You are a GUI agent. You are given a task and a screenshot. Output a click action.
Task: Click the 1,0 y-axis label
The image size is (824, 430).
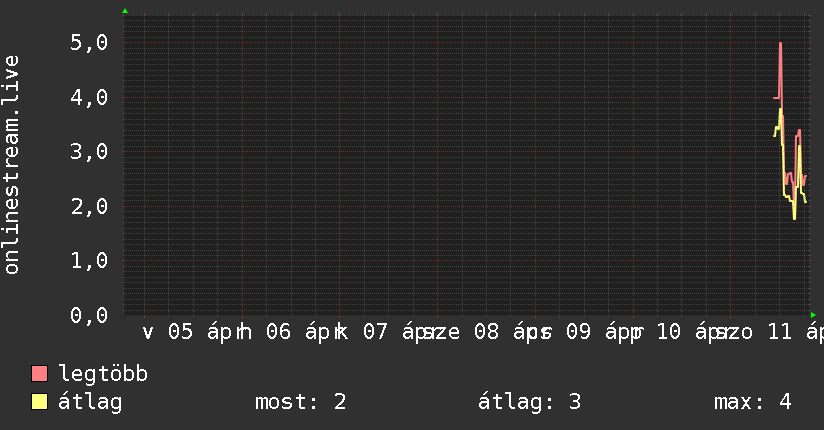[88, 260]
